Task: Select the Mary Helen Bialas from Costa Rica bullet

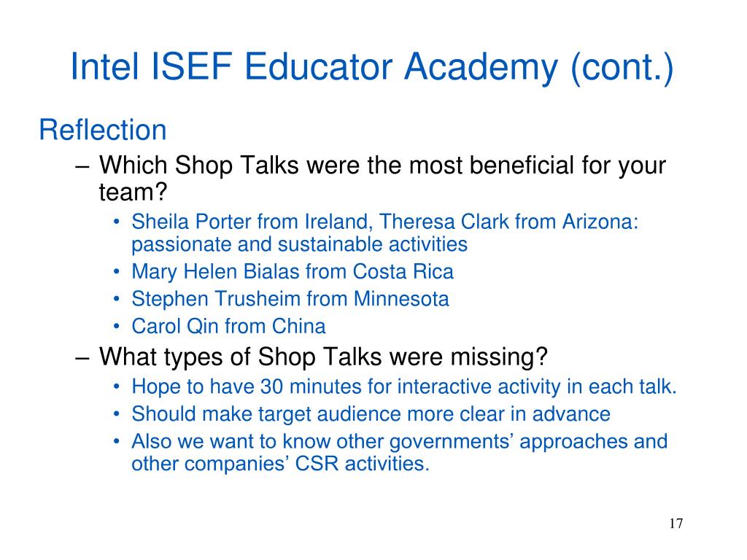Action: pyautogui.click(x=293, y=272)
